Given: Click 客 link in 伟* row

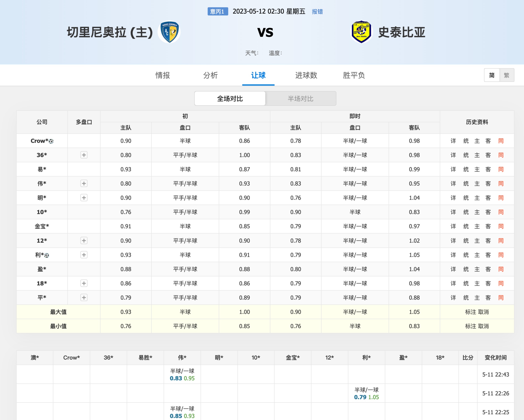Looking at the screenshot, I should [488, 184].
